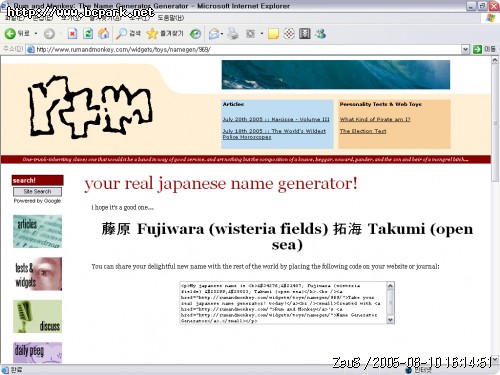Click the green Go (이동) button

(x=484, y=49)
